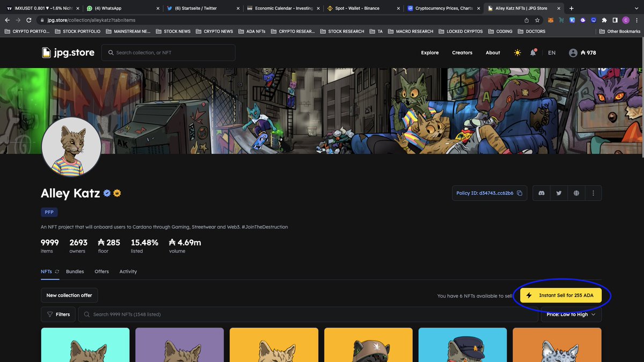Close the Alley Katz NFTs tab
The height and width of the screenshot is (362, 644).
point(559,8)
